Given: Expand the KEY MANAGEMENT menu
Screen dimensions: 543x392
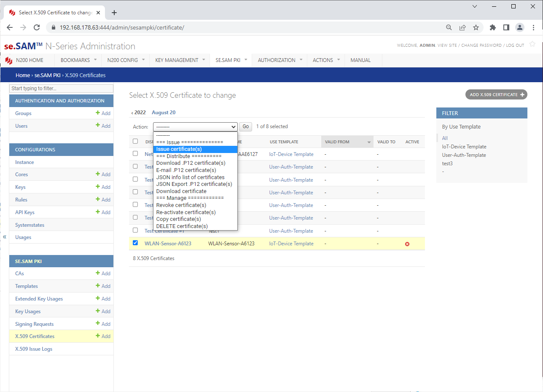Looking at the screenshot, I should (204, 59).
